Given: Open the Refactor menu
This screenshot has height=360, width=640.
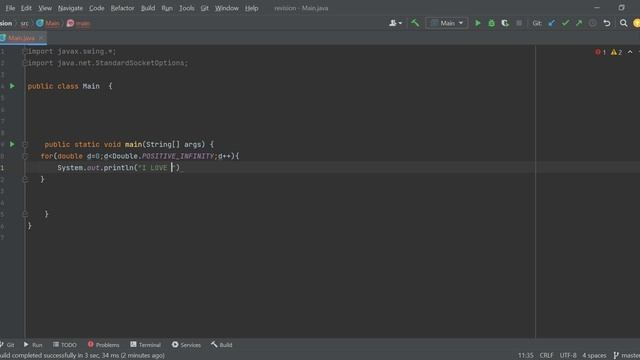Looking at the screenshot, I should coord(122,8).
